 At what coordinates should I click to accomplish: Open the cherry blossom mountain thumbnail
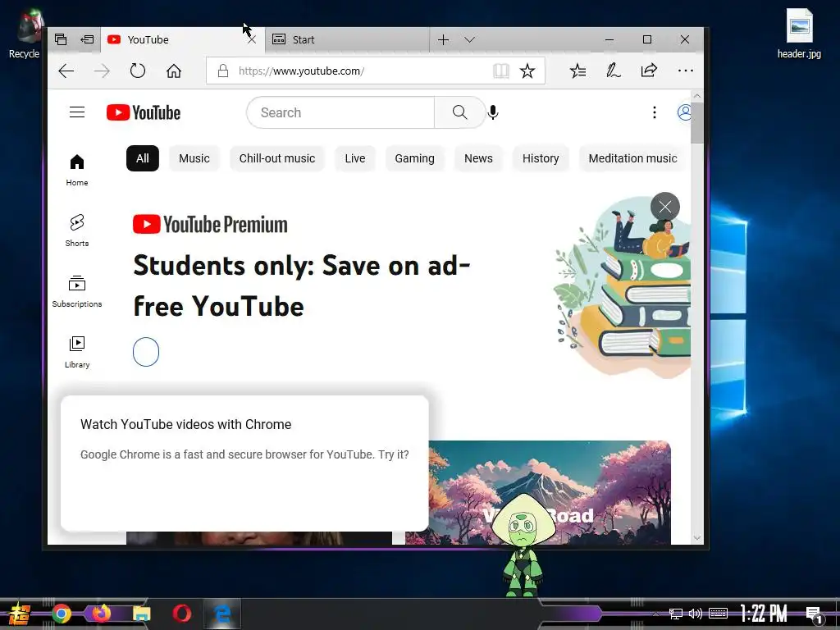pos(538,492)
